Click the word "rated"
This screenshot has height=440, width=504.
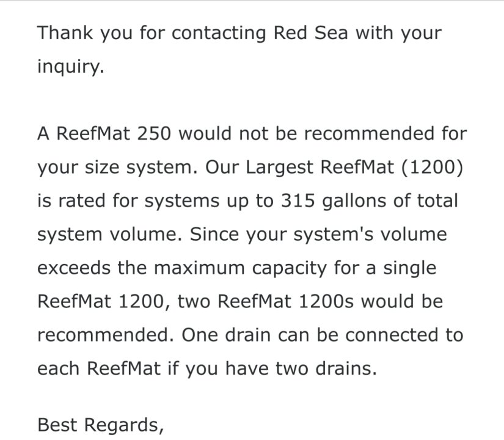click(82, 200)
